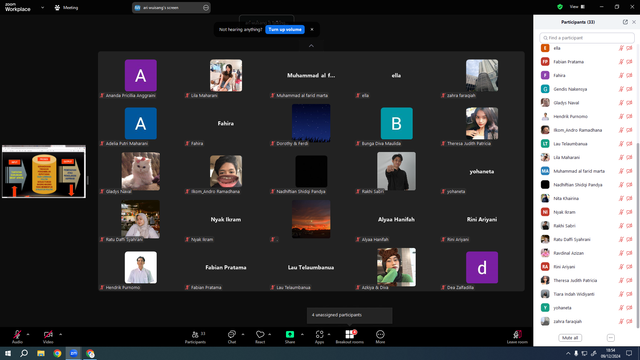Image resolution: width=640 pixels, height=360 pixels.
Task: Open the Zoom Workplace dropdown chevron
Action: point(42,7)
